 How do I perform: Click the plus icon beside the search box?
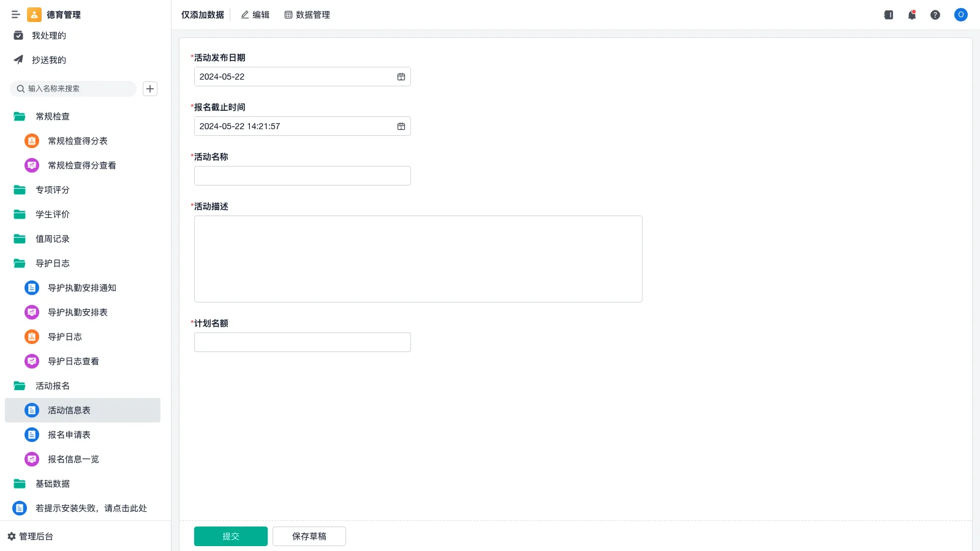[150, 89]
